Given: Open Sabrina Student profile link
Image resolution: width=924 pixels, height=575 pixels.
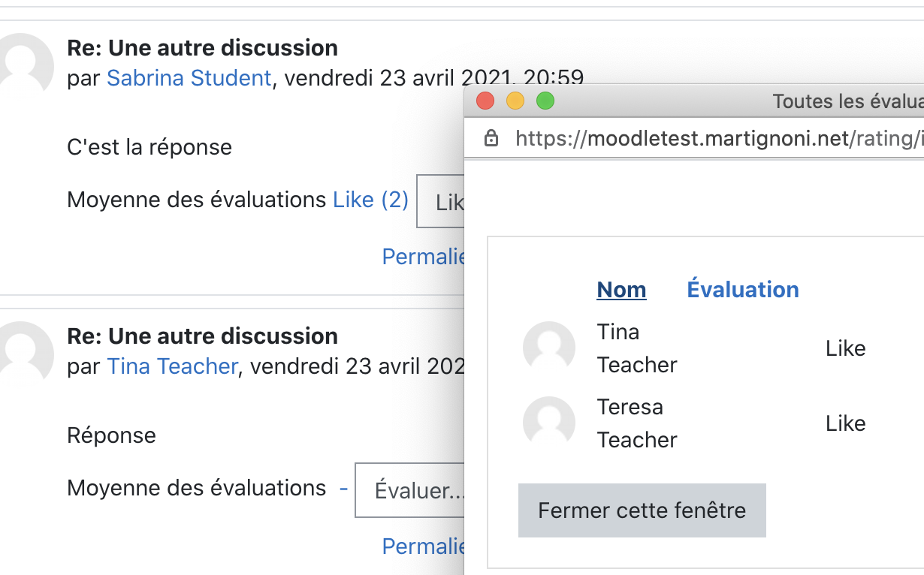Looking at the screenshot, I should pyautogui.click(x=189, y=77).
